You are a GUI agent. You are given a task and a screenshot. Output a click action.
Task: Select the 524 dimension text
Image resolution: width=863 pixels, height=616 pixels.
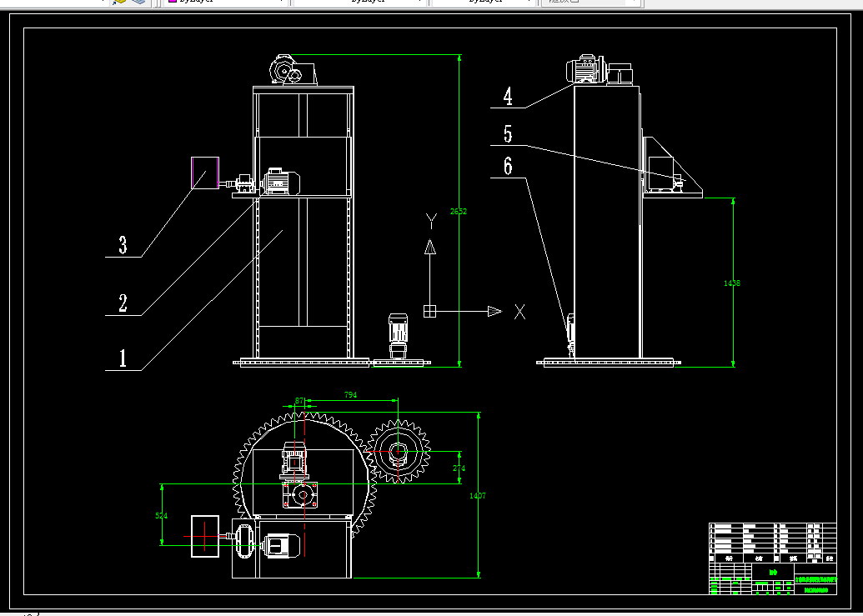coord(161,516)
